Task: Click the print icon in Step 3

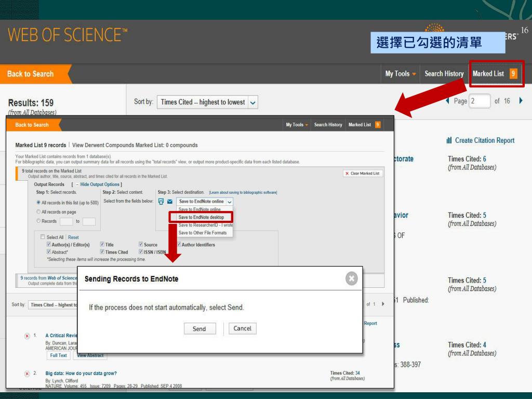Action: point(161,202)
